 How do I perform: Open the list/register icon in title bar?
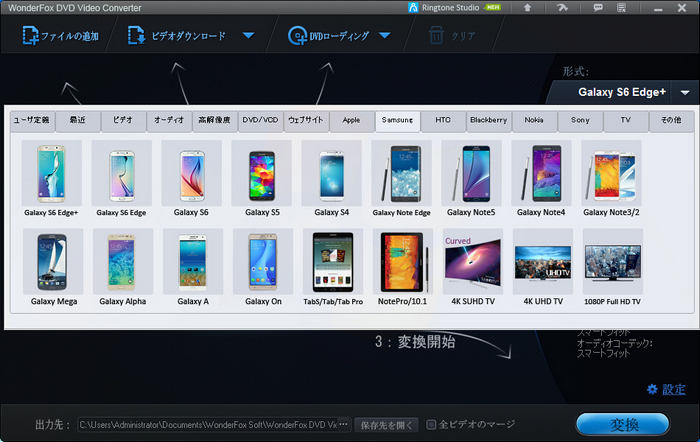[621, 8]
